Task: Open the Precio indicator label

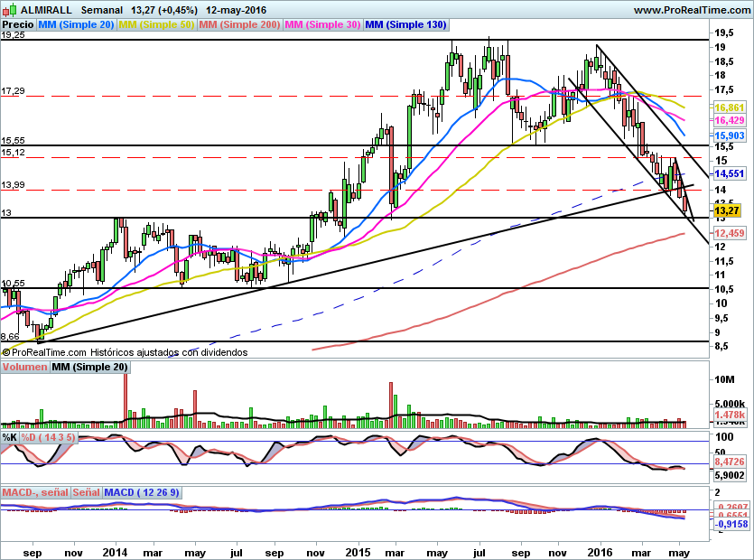Action: (18, 24)
